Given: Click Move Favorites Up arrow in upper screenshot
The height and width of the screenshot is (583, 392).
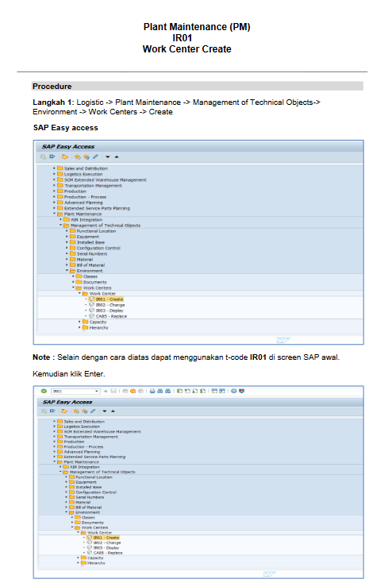Looking at the screenshot, I should click(117, 157).
